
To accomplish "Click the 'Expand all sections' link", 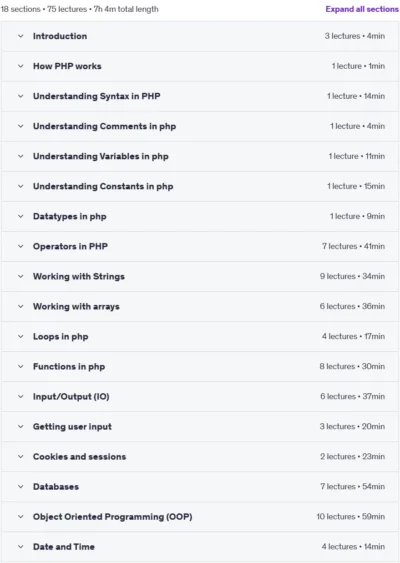I will coord(362,9).
